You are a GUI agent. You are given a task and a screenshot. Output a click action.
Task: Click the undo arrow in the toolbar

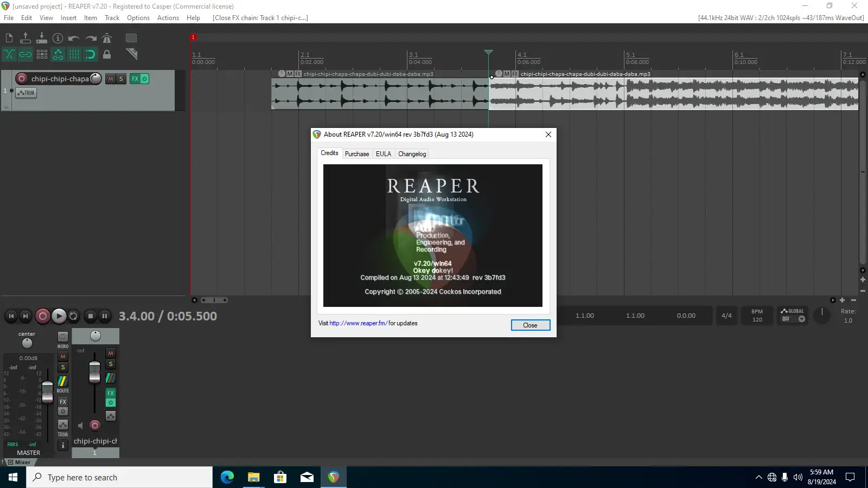(x=74, y=38)
